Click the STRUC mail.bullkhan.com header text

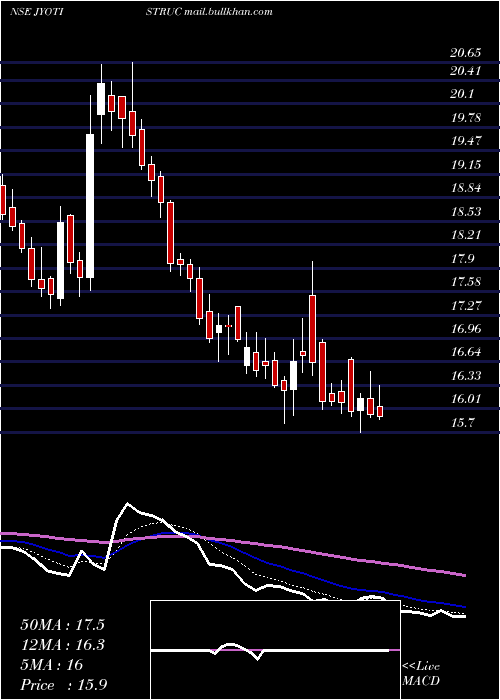tap(208, 12)
